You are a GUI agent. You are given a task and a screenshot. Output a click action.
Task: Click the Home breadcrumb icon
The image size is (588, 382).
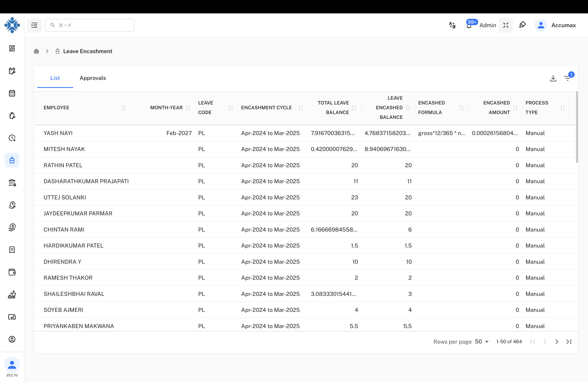[x=36, y=51]
